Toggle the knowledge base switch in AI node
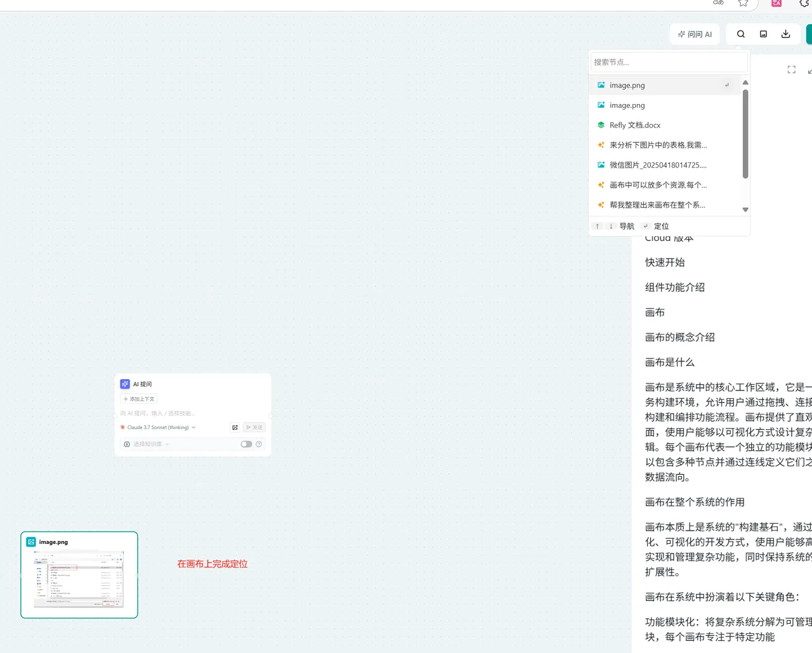 (246, 444)
